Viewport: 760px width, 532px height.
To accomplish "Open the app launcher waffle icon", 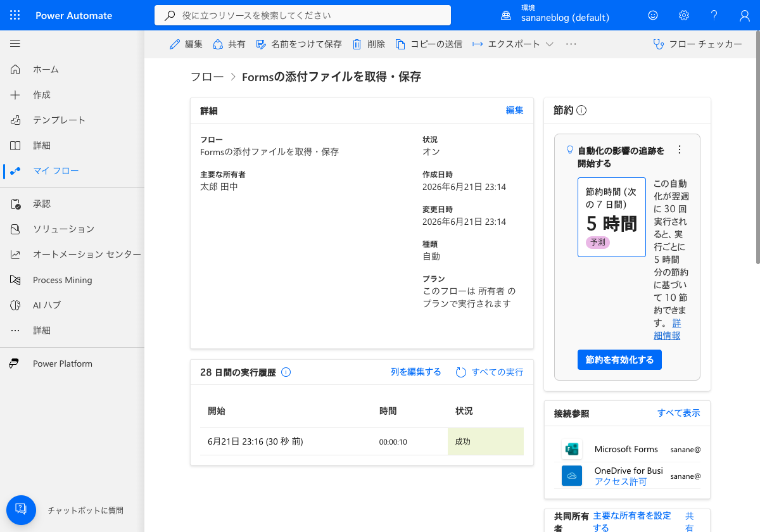I will (x=15, y=15).
